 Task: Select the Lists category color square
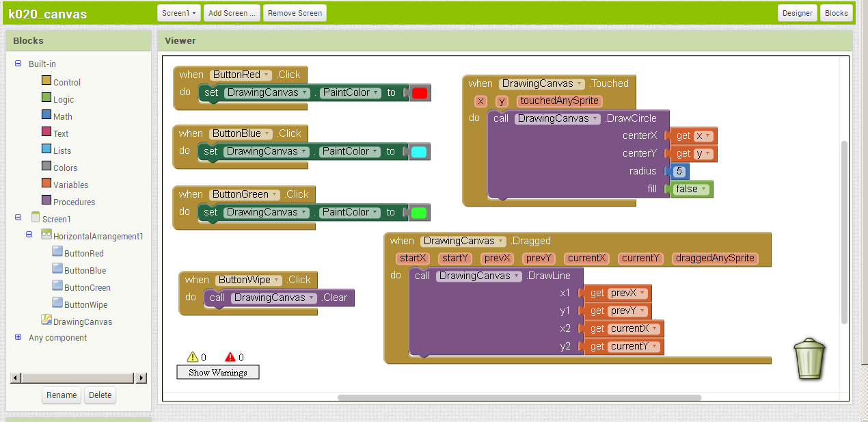tap(46, 150)
